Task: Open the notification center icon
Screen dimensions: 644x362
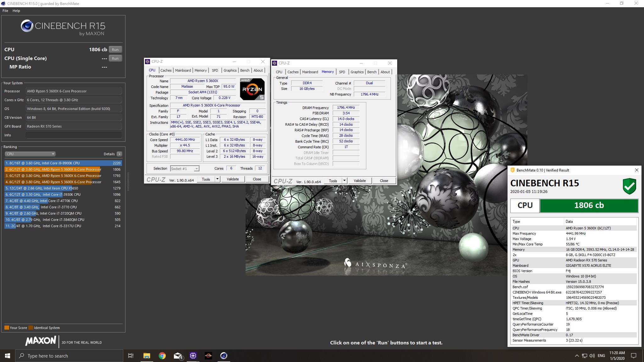Action: pyautogui.click(x=634, y=356)
